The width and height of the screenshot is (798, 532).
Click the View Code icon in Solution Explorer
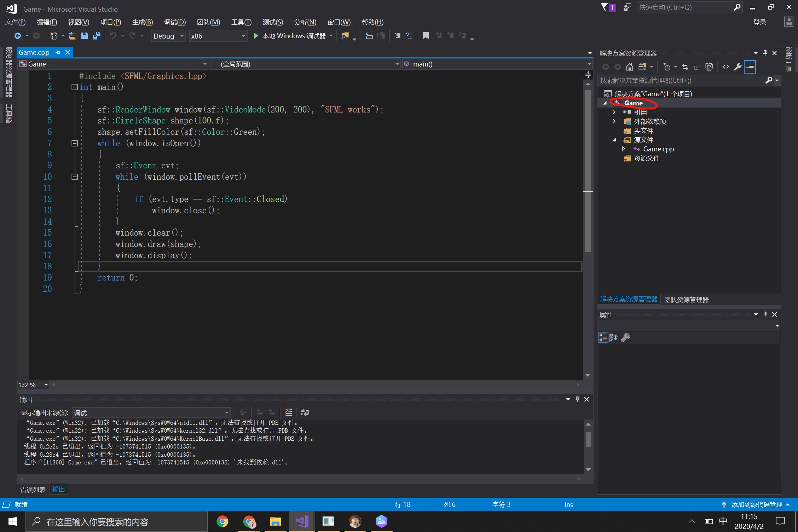click(726, 67)
